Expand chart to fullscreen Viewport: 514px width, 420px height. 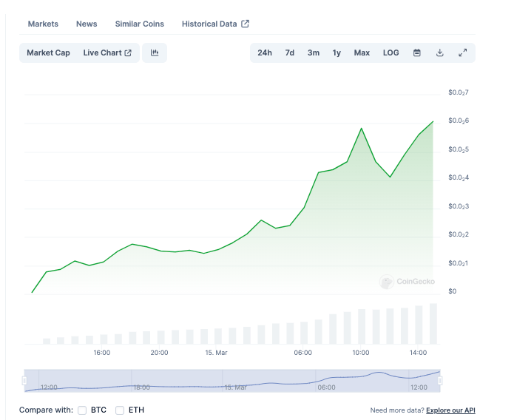click(x=462, y=52)
